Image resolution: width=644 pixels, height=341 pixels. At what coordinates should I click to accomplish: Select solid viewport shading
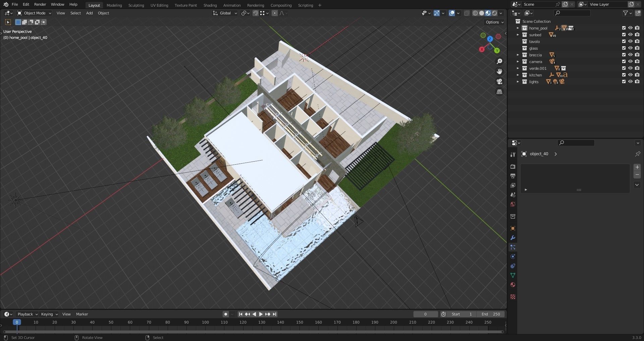482,13
